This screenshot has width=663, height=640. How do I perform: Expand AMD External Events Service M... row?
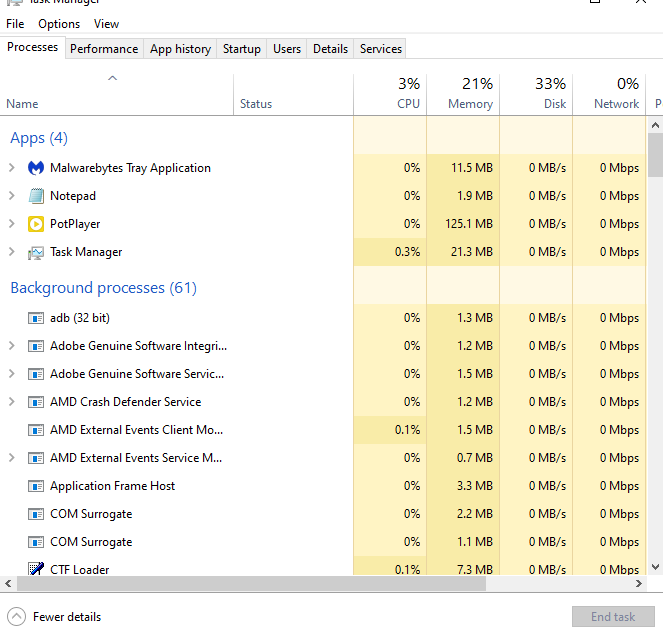pos(12,458)
